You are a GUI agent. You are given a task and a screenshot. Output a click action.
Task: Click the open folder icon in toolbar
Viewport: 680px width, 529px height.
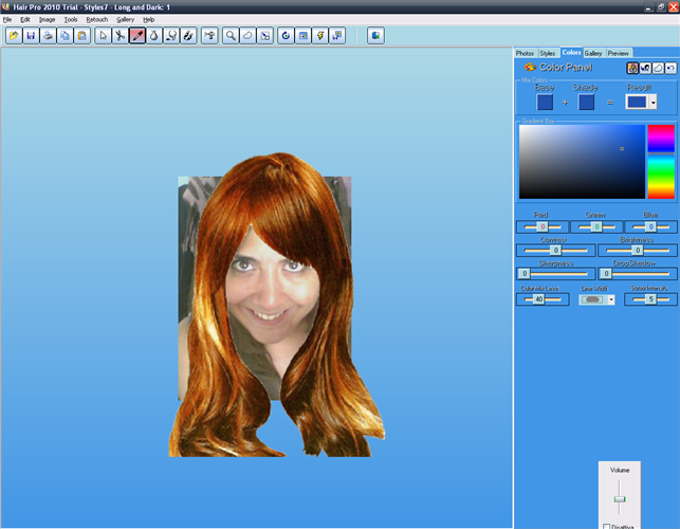tap(13, 35)
